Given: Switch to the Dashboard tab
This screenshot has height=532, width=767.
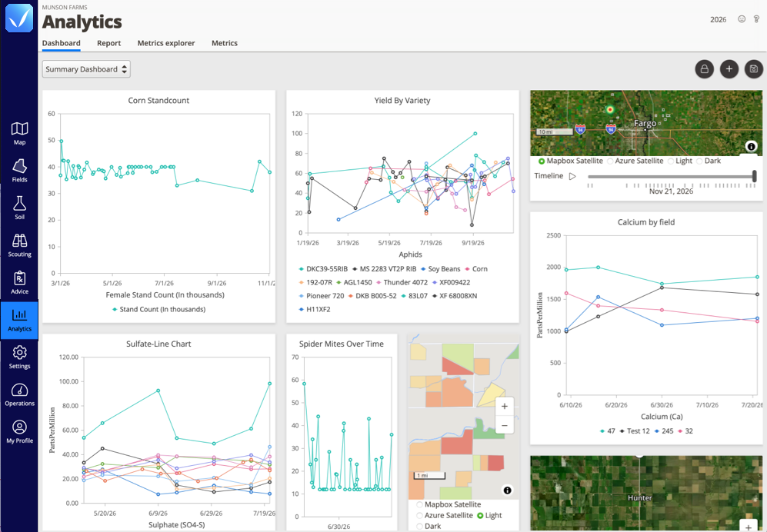Looking at the screenshot, I should point(61,43).
